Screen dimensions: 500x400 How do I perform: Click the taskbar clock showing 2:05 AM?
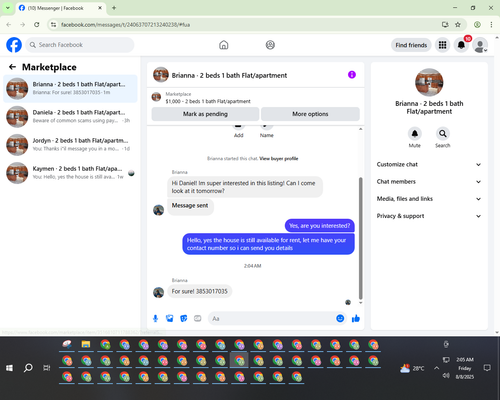(x=465, y=368)
